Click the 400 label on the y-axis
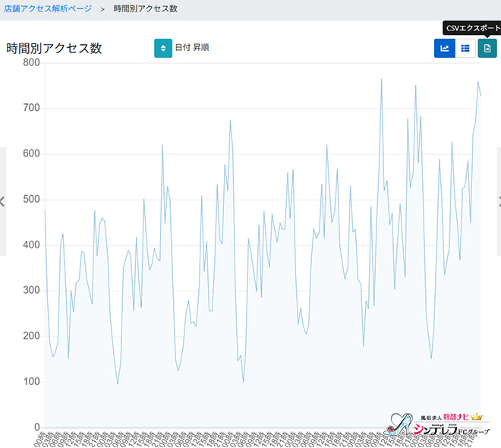This screenshot has width=501, height=448. (30, 245)
